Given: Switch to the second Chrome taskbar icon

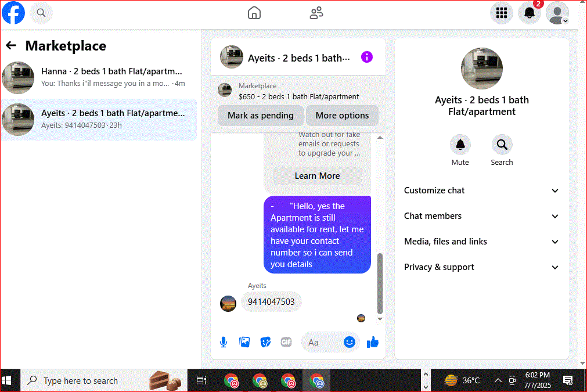Looking at the screenshot, I should (260, 381).
